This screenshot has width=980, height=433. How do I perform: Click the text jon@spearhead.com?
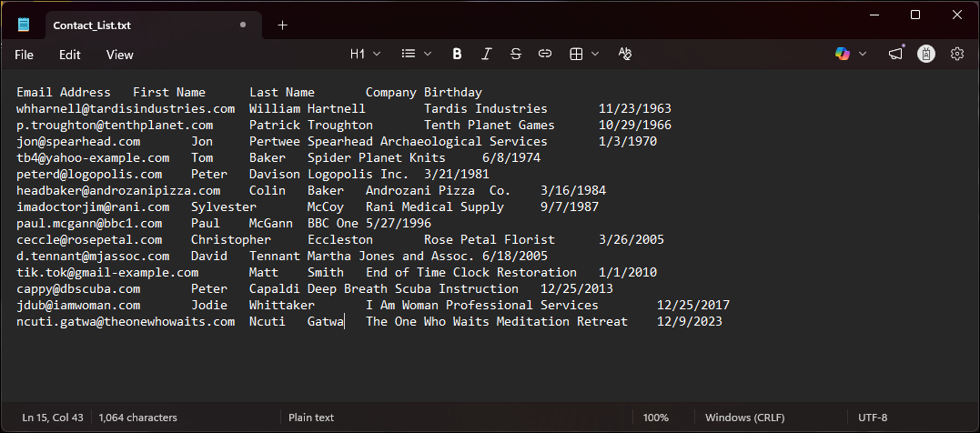[78, 141]
